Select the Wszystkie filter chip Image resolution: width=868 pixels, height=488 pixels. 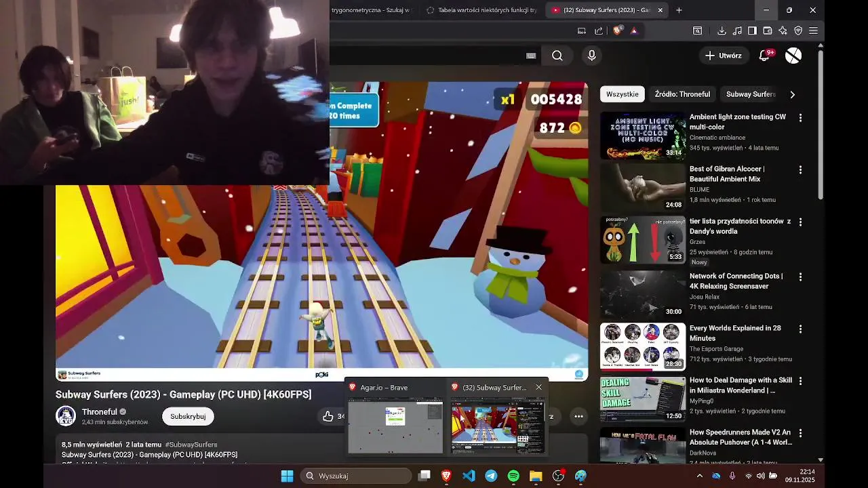tap(622, 94)
